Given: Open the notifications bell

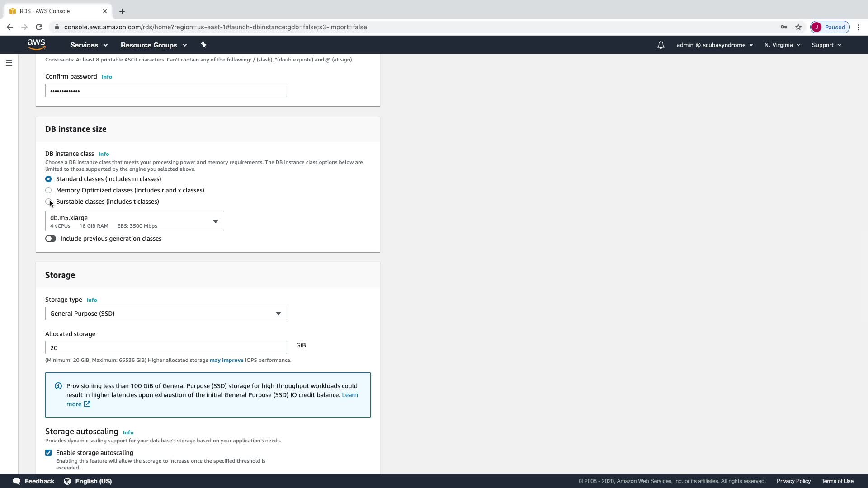Looking at the screenshot, I should (x=660, y=45).
